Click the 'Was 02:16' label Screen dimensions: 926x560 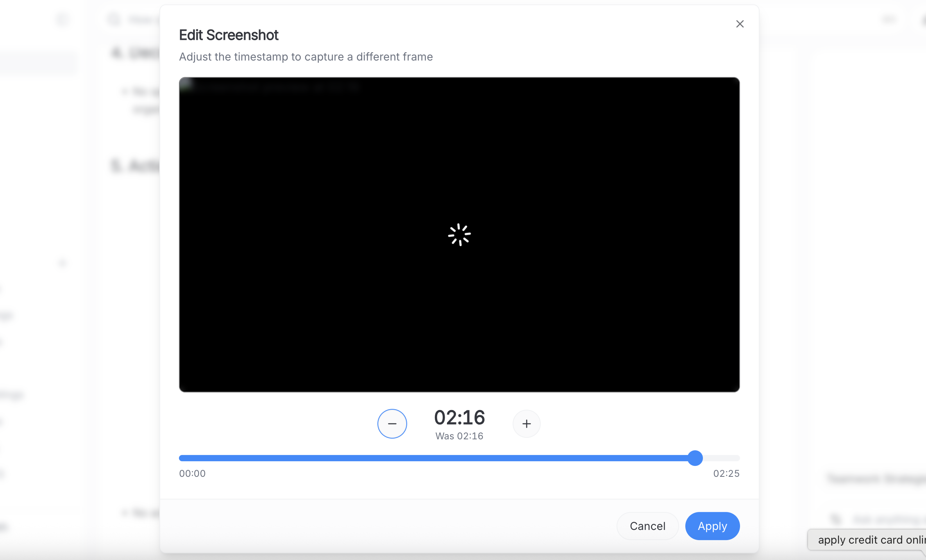pos(459,436)
